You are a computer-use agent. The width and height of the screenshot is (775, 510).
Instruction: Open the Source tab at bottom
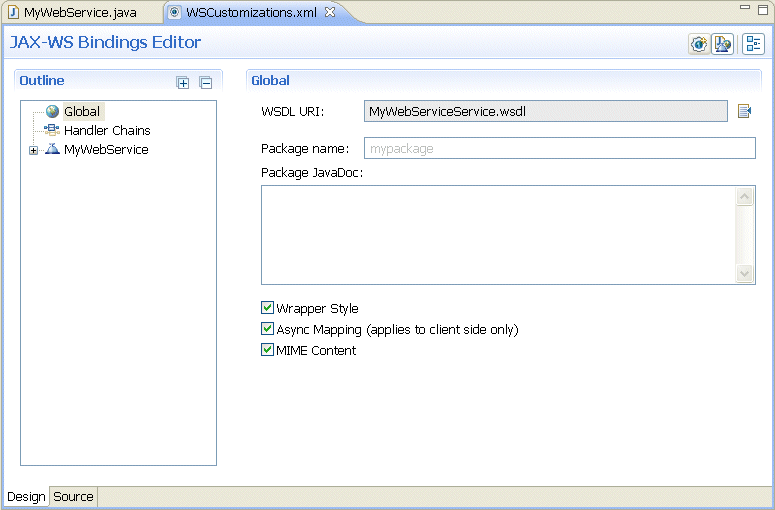click(x=73, y=497)
